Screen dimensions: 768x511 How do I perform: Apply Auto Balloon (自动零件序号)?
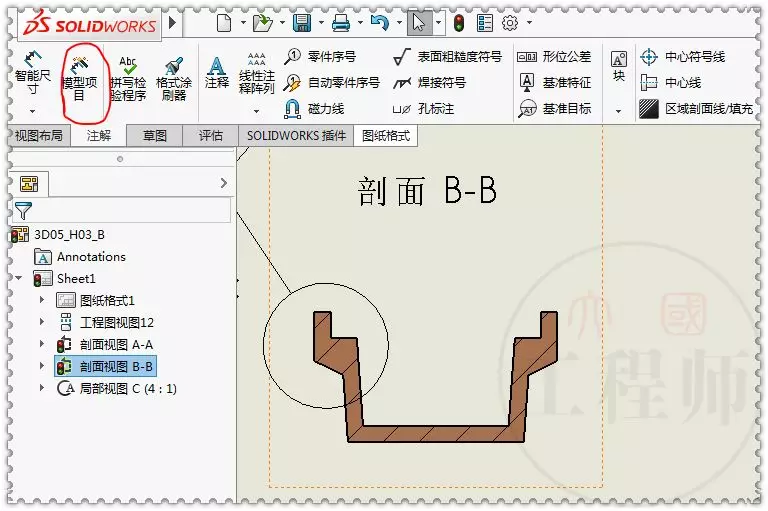[x=332, y=82]
